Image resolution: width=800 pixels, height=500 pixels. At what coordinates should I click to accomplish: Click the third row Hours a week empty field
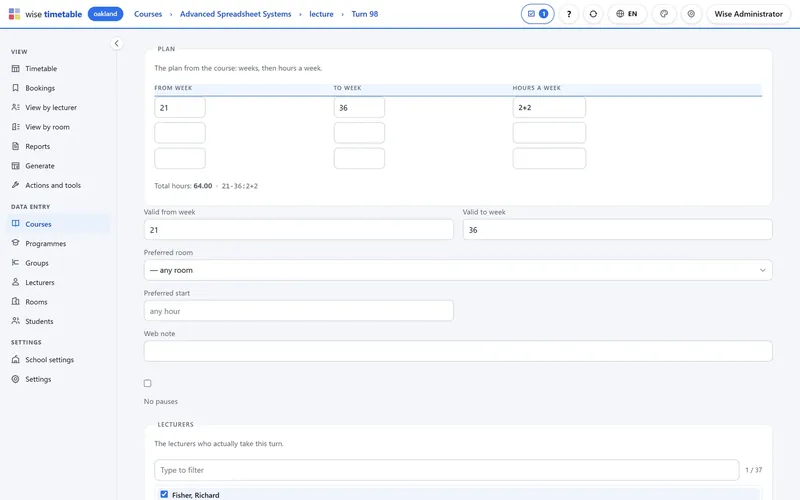pyautogui.click(x=549, y=158)
